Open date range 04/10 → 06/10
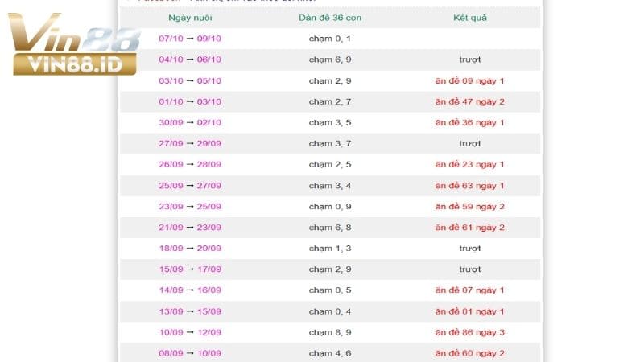Viewport: 644px width, 362px height. pos(190,60)
